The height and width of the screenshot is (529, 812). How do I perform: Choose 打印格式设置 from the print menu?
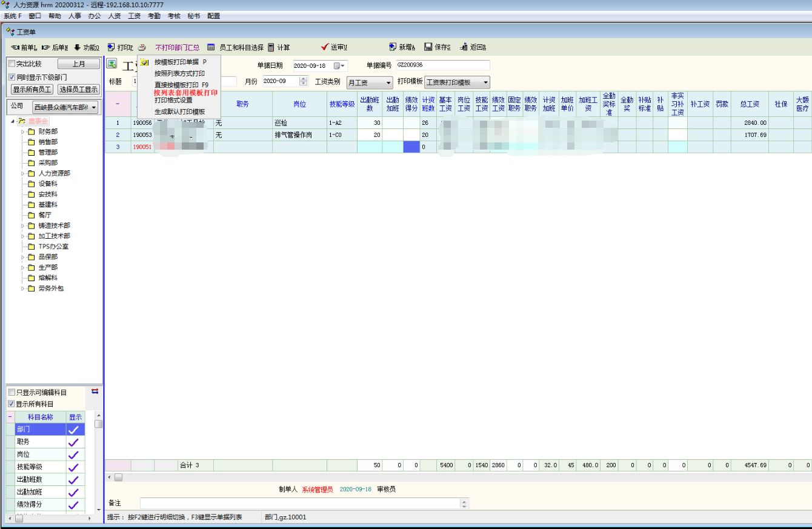click(173, 101)
